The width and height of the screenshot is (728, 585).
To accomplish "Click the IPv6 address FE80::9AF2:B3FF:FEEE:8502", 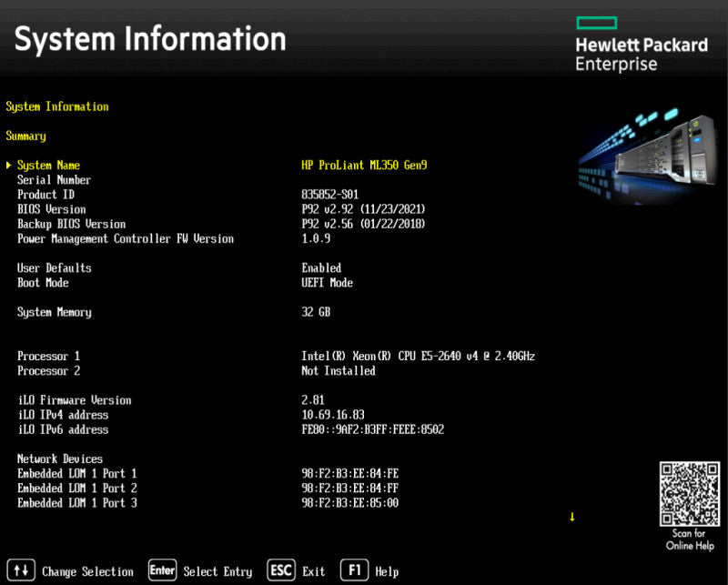I will 373,430.
